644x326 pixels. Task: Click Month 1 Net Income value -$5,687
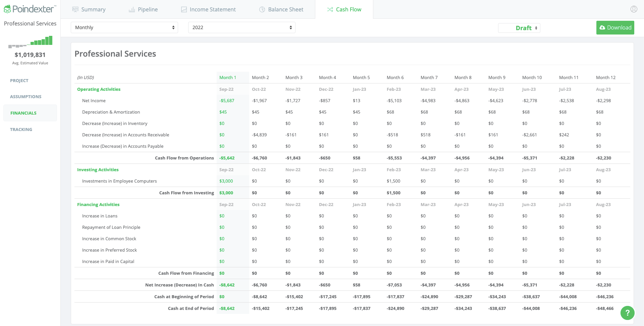[227, 101]
